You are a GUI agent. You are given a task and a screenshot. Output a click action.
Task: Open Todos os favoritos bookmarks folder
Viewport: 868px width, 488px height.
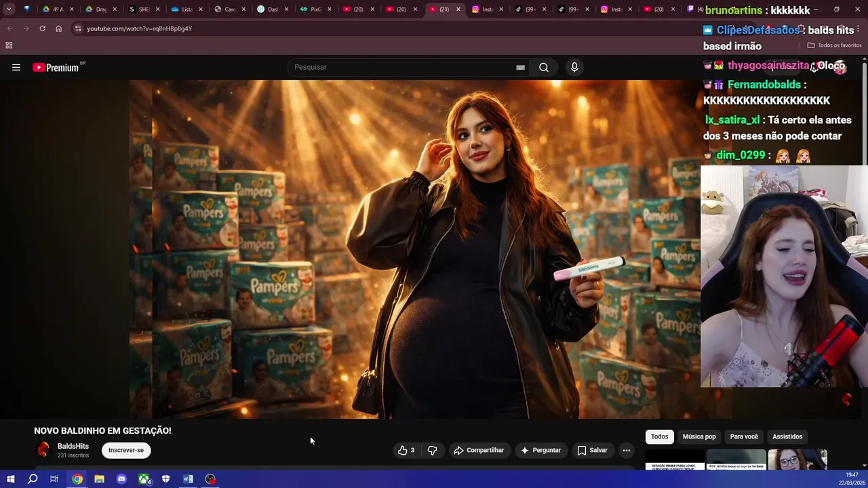click(834, 45)
